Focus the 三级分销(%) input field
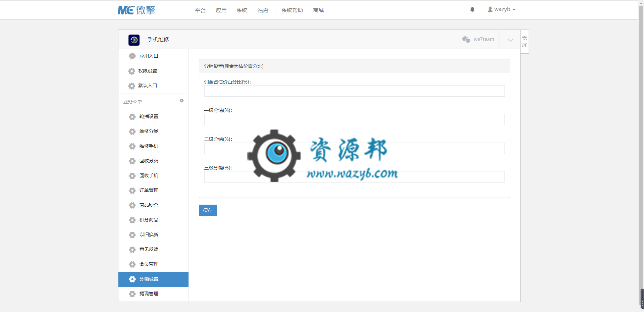 (x=354, y=177)
